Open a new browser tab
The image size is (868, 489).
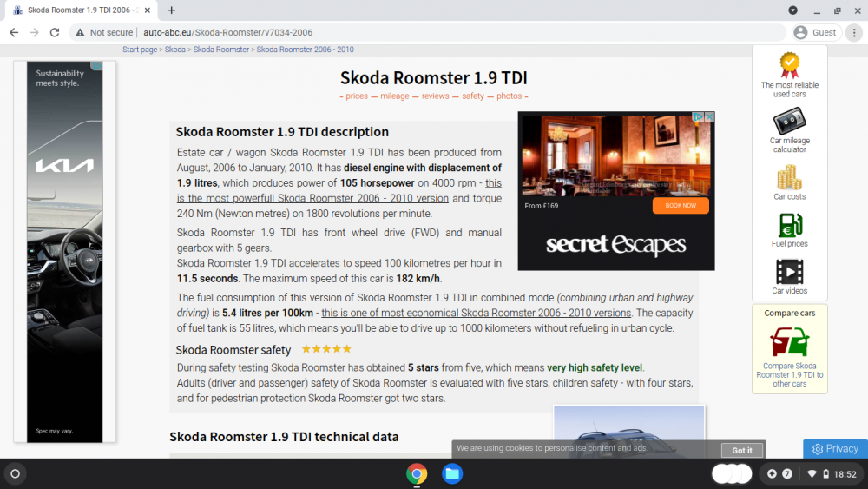172,10
